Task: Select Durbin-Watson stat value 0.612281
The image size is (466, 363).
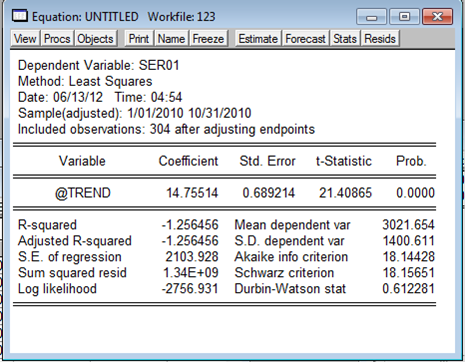Action: [409, 289]
